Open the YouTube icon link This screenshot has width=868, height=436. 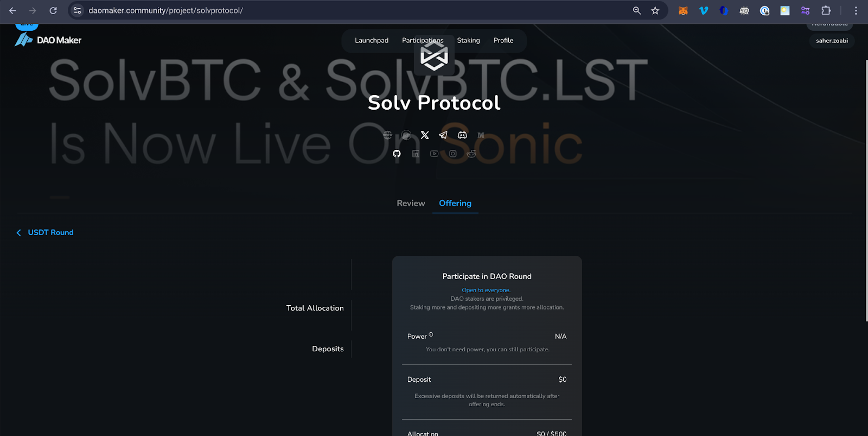[x=434, y=154]
